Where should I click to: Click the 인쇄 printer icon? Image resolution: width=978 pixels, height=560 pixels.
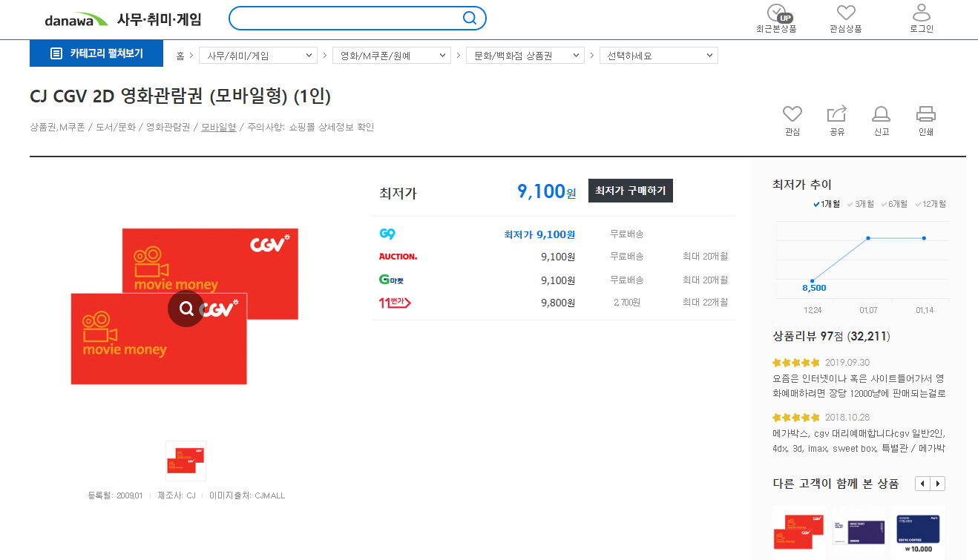coord(926,114)
